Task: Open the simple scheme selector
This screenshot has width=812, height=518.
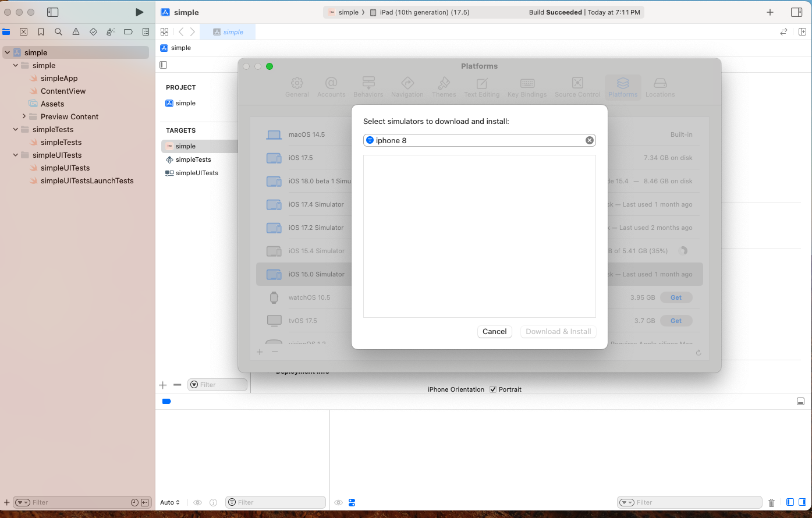Action: tap(343, 12)
